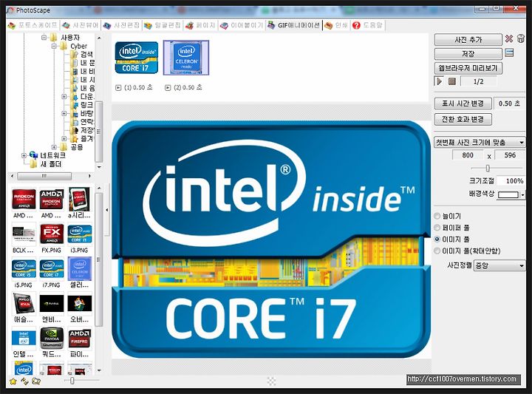Click the 저장 save button
Viewport: 532px width, 394px height.
pyautogui.click(x=468, y=54)
